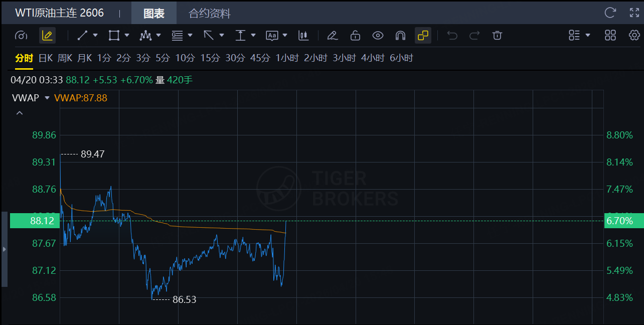Toggle the magnet snap mode
644x325 pixels.
click(400, 35)
